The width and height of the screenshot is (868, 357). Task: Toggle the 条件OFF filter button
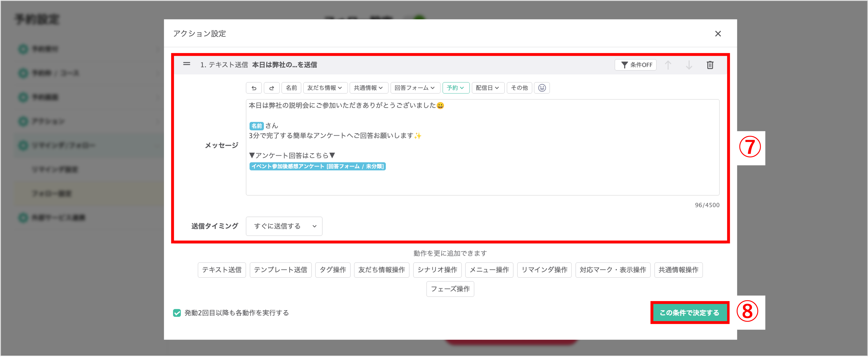click(x=635, y=65)
